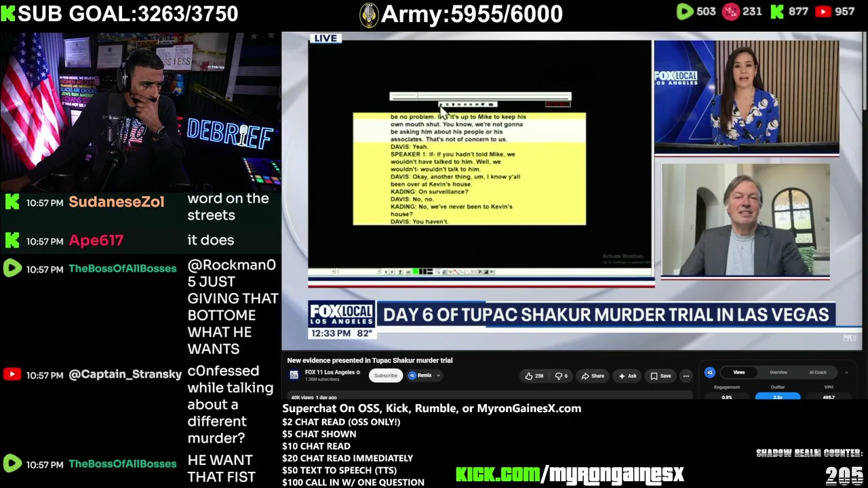Viewport: 868px width, 488px height.
Task: Click Rumble icon beside the @Rockman05 reply
Action: (12, 268)
